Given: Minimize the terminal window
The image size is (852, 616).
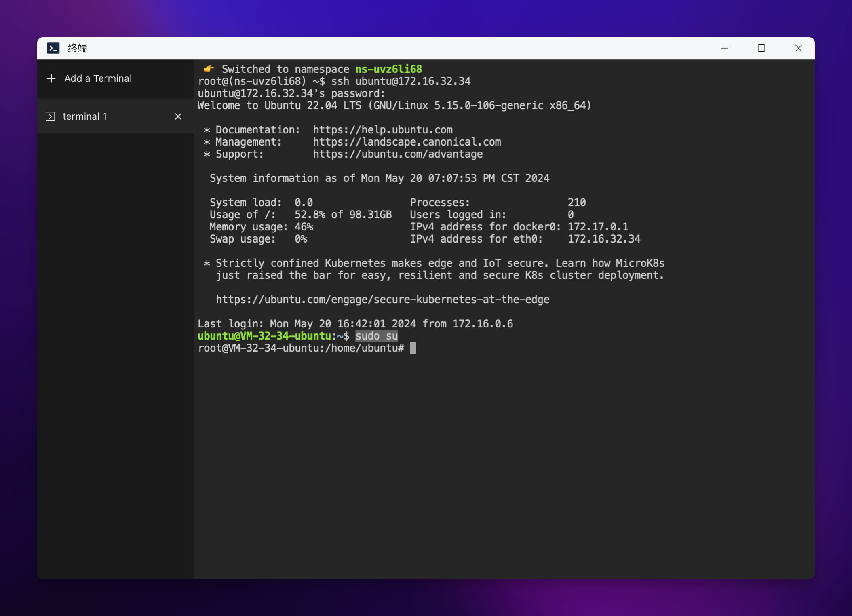Looking at the screenshot, I should point(724,48).
